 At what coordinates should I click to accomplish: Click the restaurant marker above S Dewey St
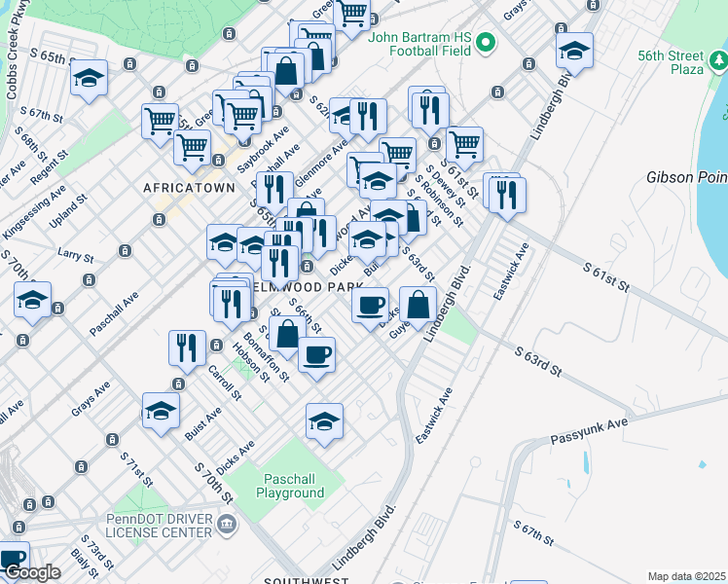(x=430, y=113)
